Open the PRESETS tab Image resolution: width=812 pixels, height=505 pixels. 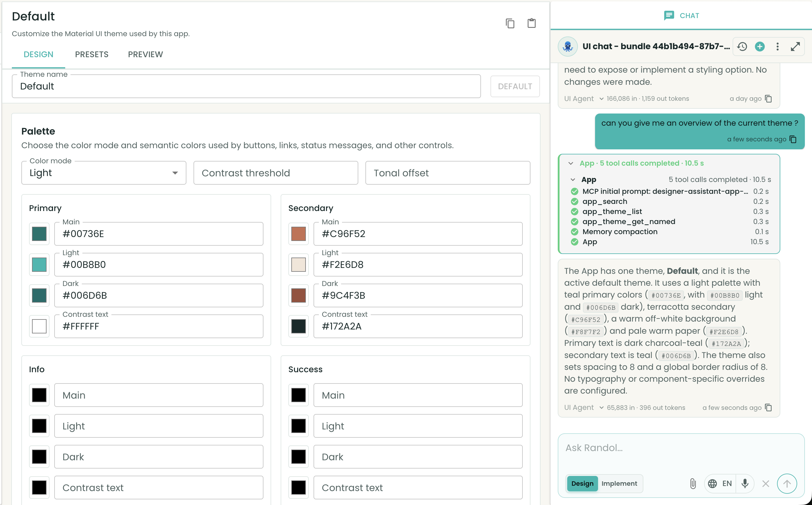click(92, 55)
